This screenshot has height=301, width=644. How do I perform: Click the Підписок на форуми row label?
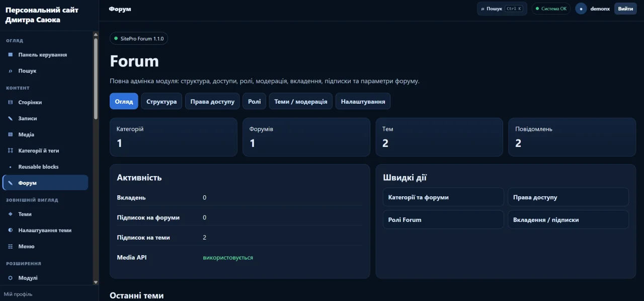(x=148, y=217)
